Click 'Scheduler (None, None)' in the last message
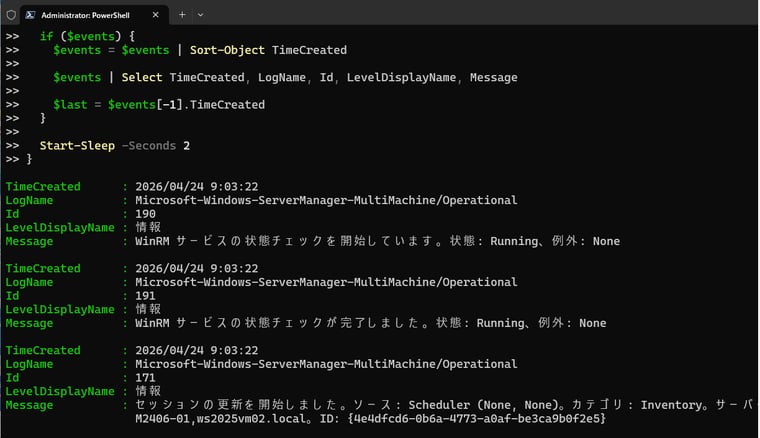The width and height of the screenshot is (760, 438). (x=483, y=405)
